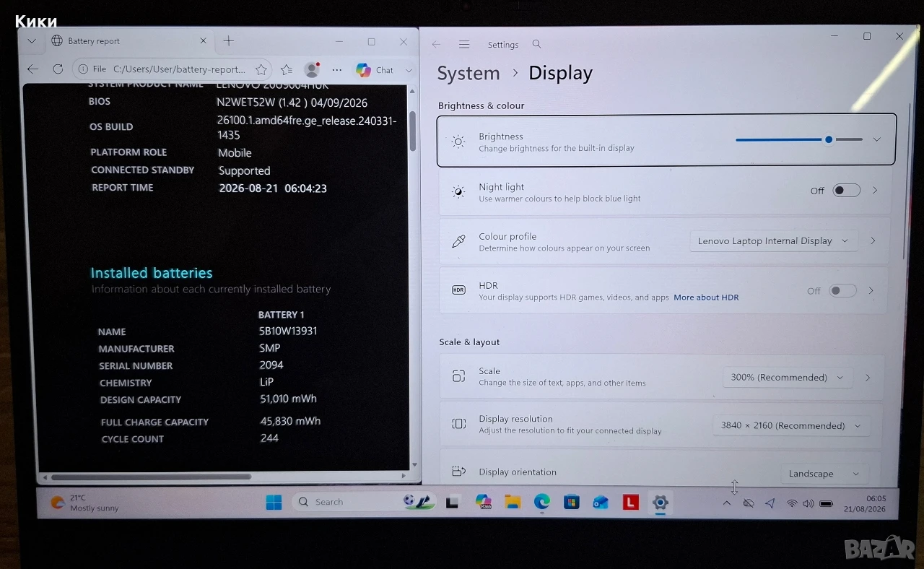The image size is (924, 569).
Task: Toggle Night light on
Action: point(846,191)
